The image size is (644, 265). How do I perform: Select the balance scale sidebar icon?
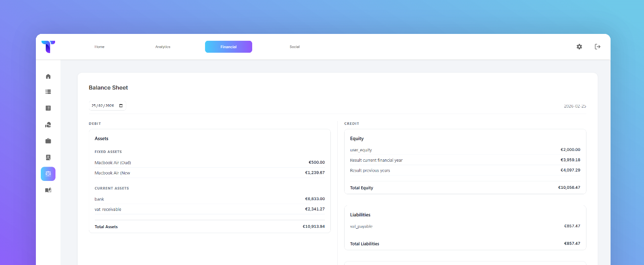48,174
